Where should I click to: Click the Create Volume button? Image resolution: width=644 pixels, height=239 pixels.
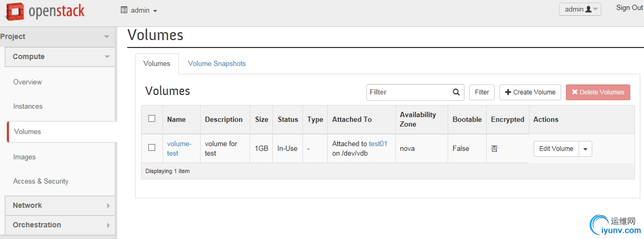tap(530, 92)
